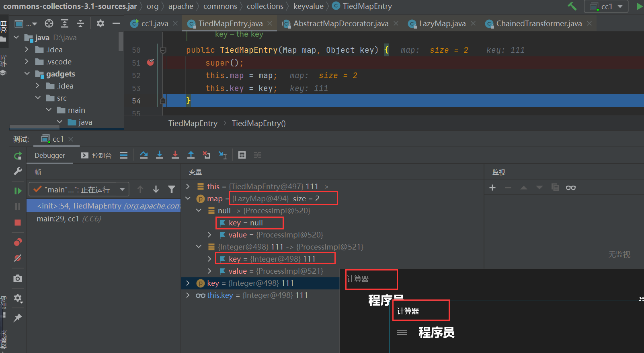Viewport: 644px width, 353px height.
Task: Take thread dump camera icon
Action: tap(18, 278)
